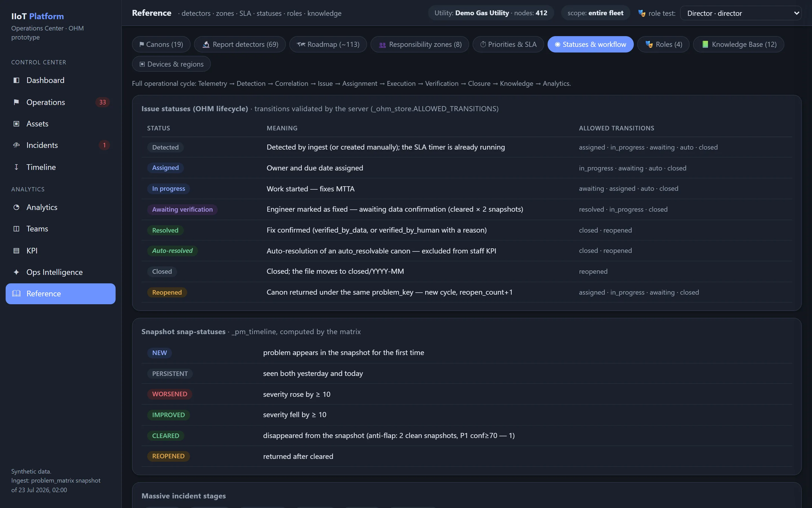Click the Report detectors microscope icon
The width and height of the screenshot is (812, 508).
(206, 44)
